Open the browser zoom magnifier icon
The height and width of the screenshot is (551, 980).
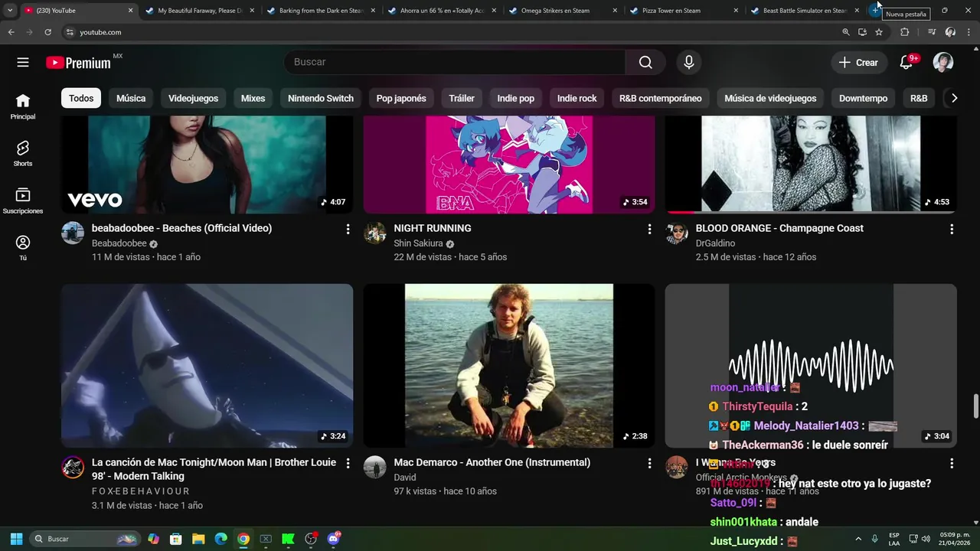coord(845,32)
